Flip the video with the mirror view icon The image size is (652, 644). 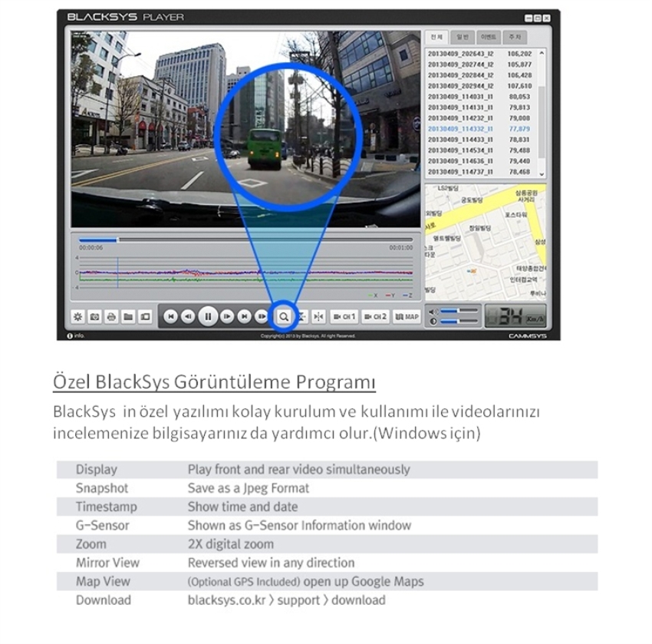318,317
